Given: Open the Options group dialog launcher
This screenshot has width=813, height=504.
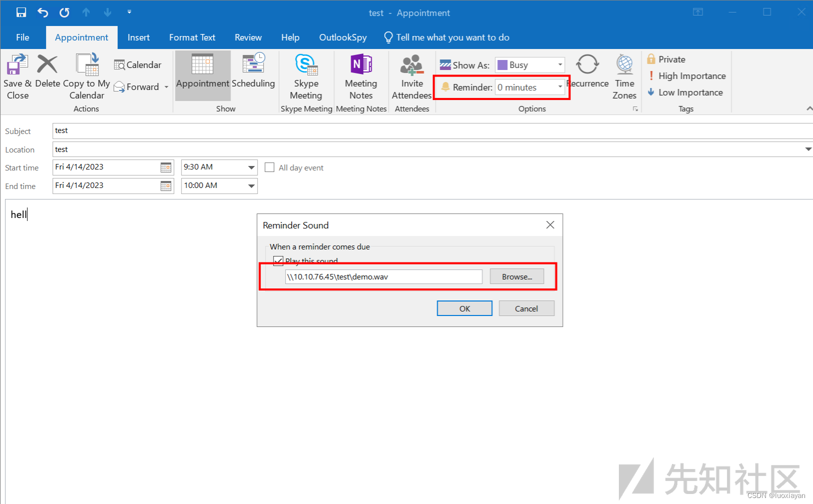Looking at the screenshot, I should tap(635, 108).
